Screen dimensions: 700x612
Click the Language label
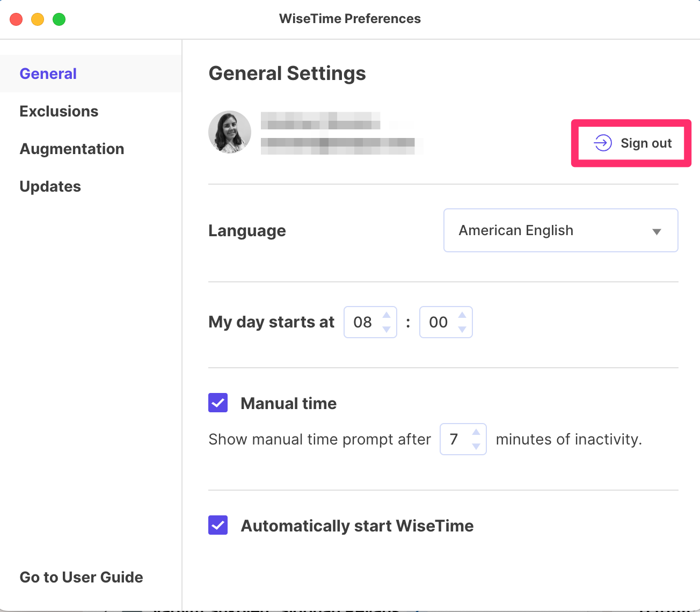point(247,231)
